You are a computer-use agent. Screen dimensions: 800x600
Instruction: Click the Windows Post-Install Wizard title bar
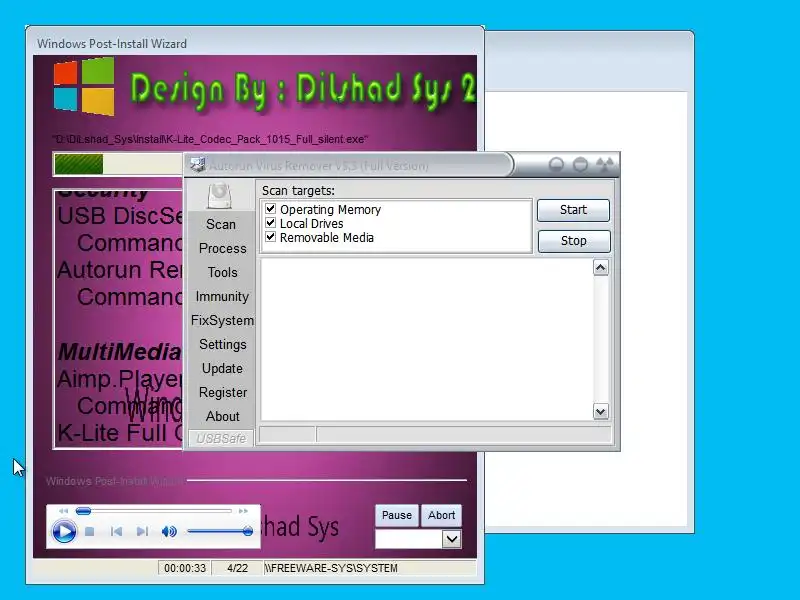click(x=255, y=43)
